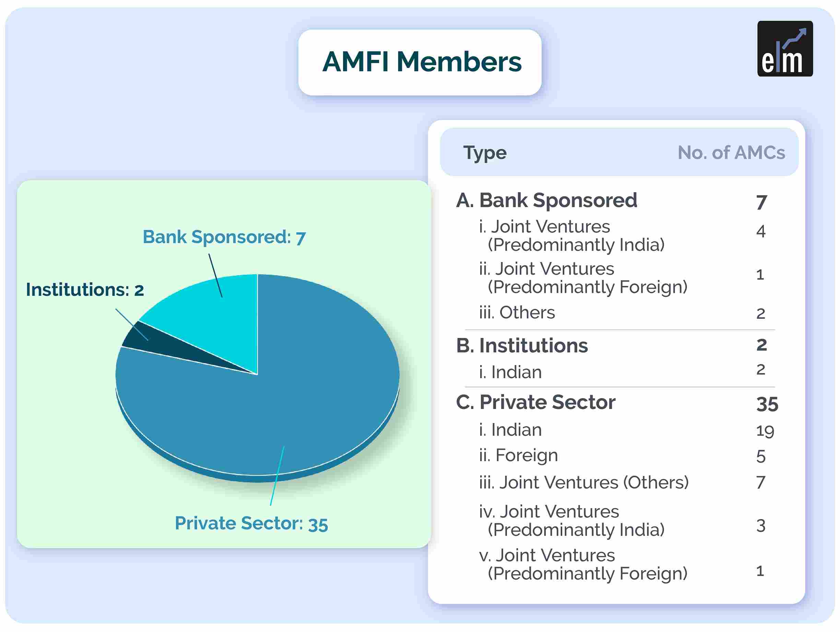Click iii. Joint Ventures (Others) entry
840x632 pixels.
pos(584,483)
